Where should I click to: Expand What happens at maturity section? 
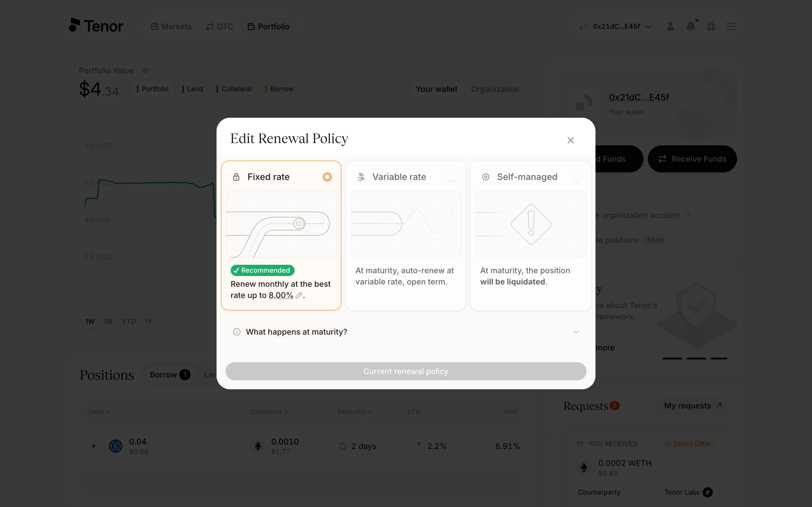(406, 332)
